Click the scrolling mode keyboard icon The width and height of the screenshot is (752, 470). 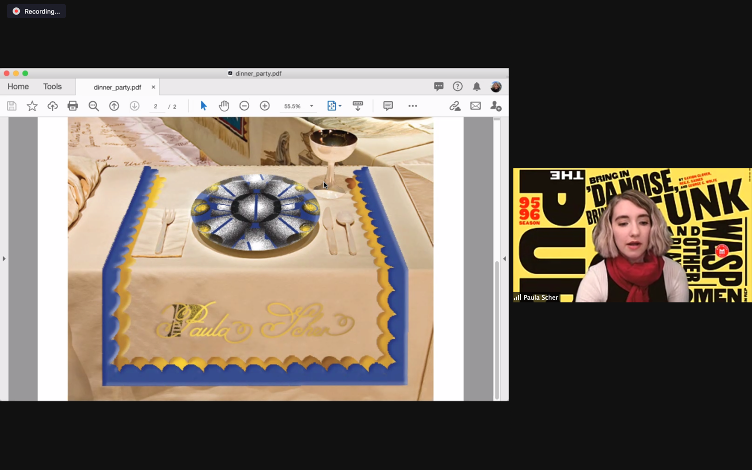[x=358, y=106]
